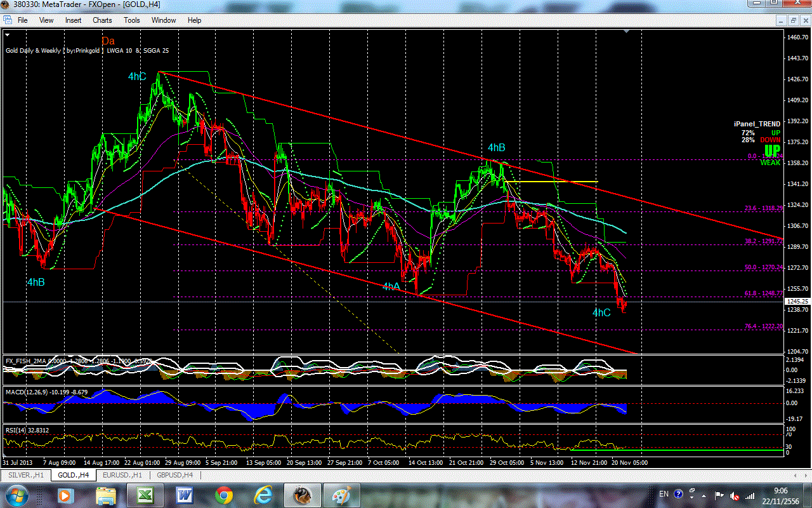
Task: Open the File menu
Action: [x=22, y=20]
